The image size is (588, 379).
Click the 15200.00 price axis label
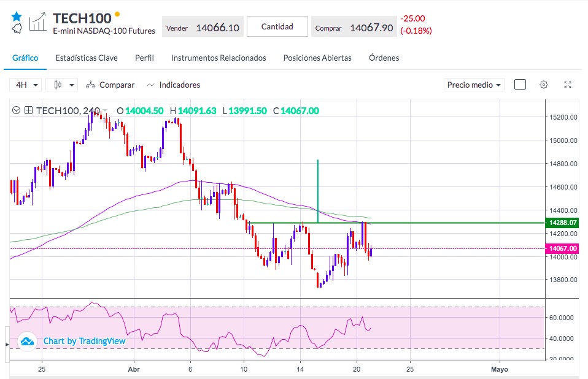(563, 117)
